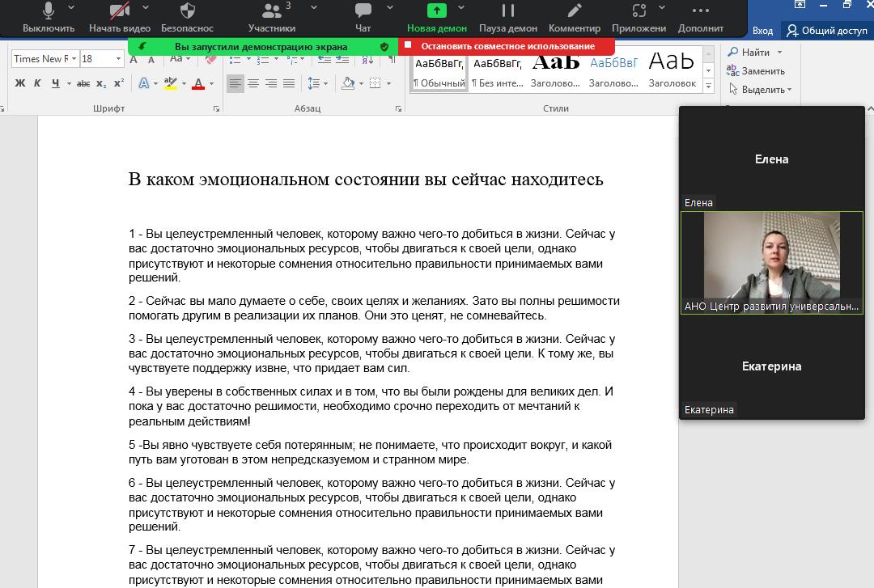
Task: Open the font name dropdown
Action: click(x=74, y=59)
